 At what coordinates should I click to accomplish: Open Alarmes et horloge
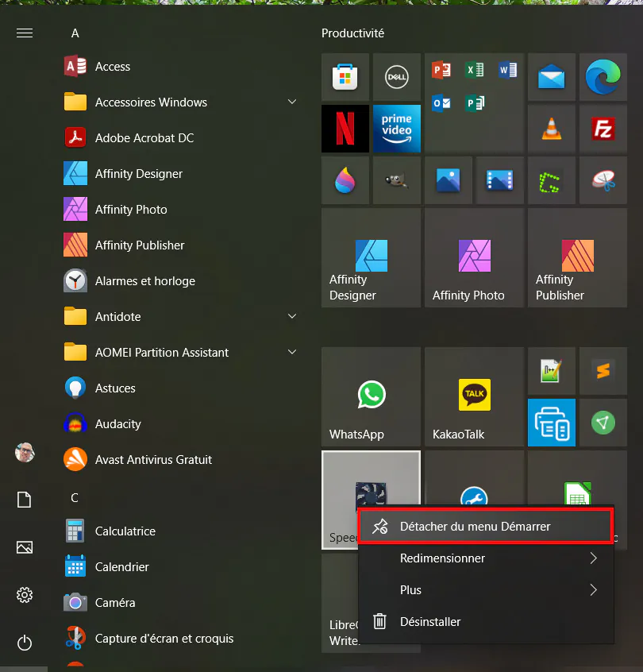pos(180,280)
